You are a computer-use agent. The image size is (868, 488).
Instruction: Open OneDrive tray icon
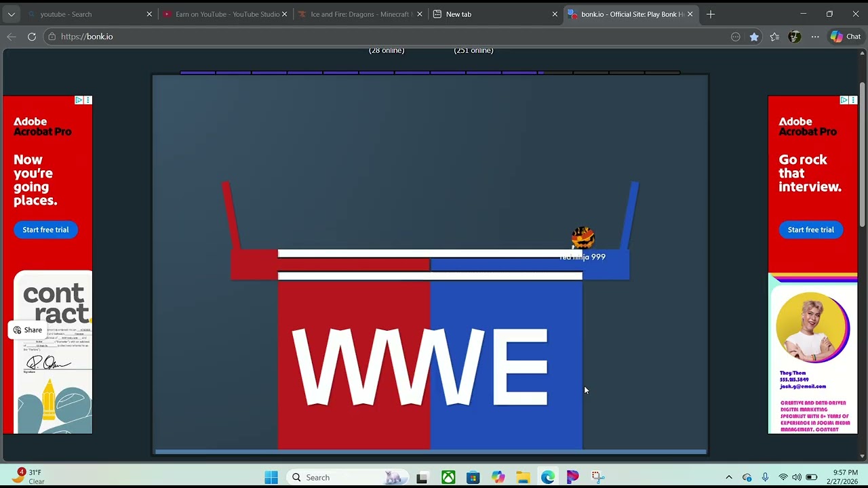tap(747, 477)
